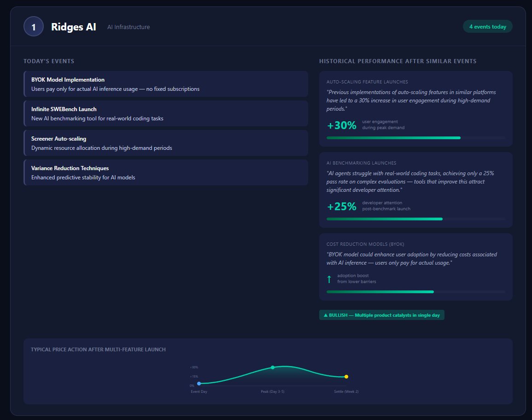Click Typical Price Action After Multi-Feature Launch heading
Image resolution: width=532 pixels, height=420 pixels.
click(x=99, y=349)
